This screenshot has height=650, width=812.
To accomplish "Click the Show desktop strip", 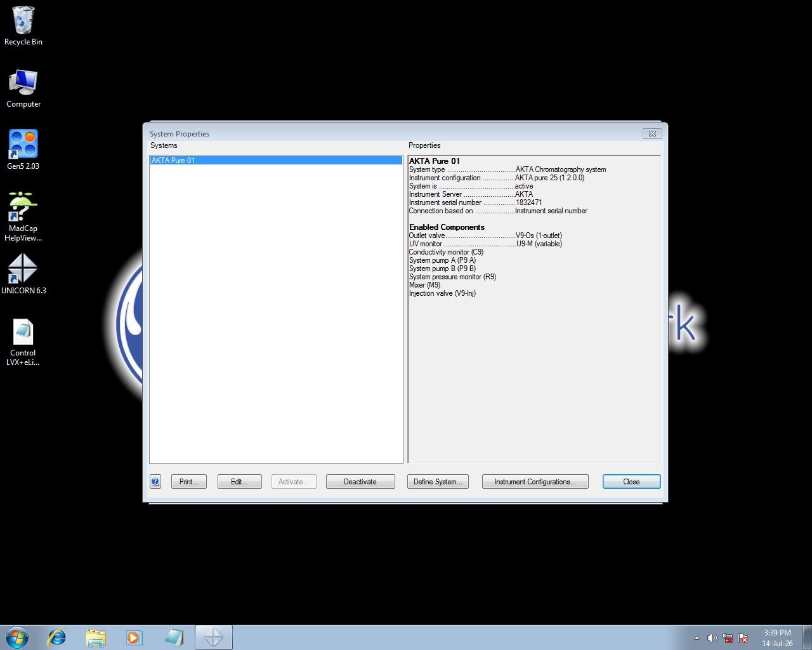I will pyautogui.click(x=807, y=637).
